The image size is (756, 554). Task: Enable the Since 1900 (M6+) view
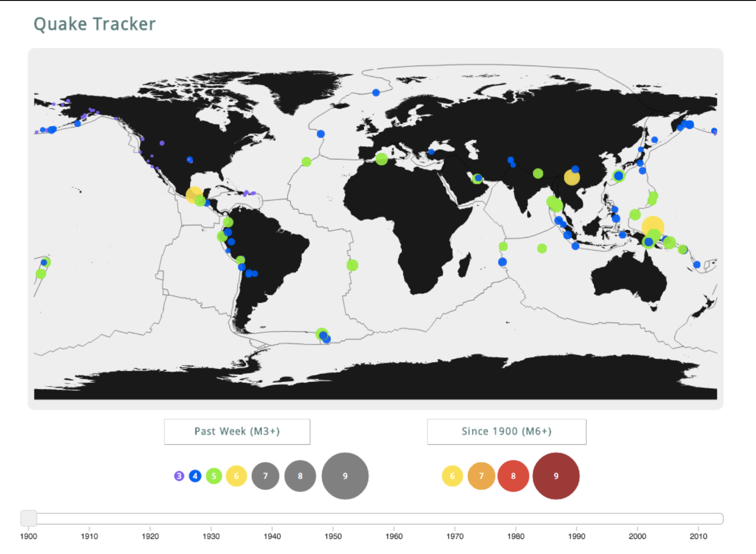507,432
